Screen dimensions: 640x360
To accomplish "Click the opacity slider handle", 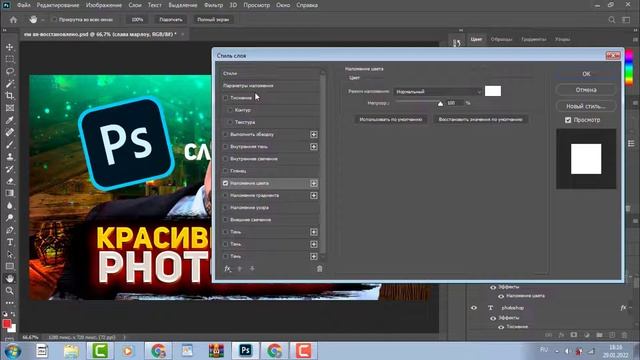I will click(x=440, y=104).
